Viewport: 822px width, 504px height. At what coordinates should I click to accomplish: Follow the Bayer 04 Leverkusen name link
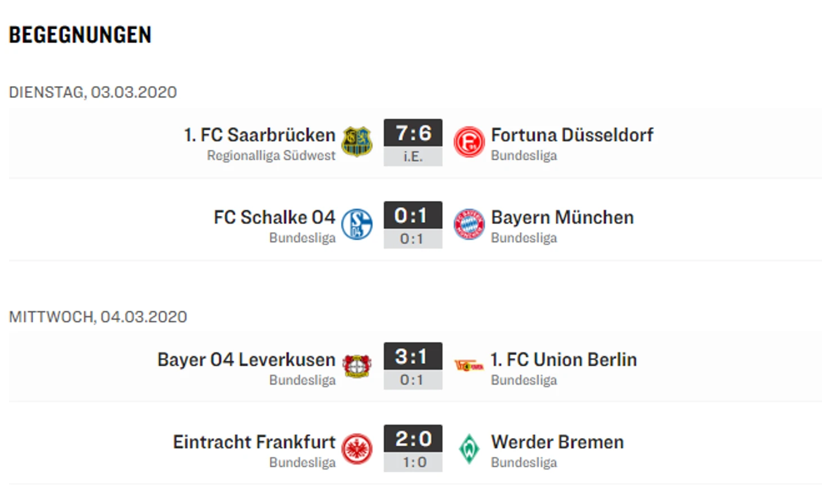point(247,359)
